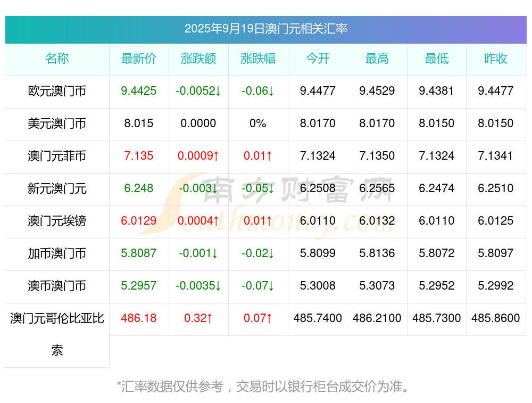Click the 欧元澳门币 row name
The image size is (532, 403).
(x=57, y=91)
